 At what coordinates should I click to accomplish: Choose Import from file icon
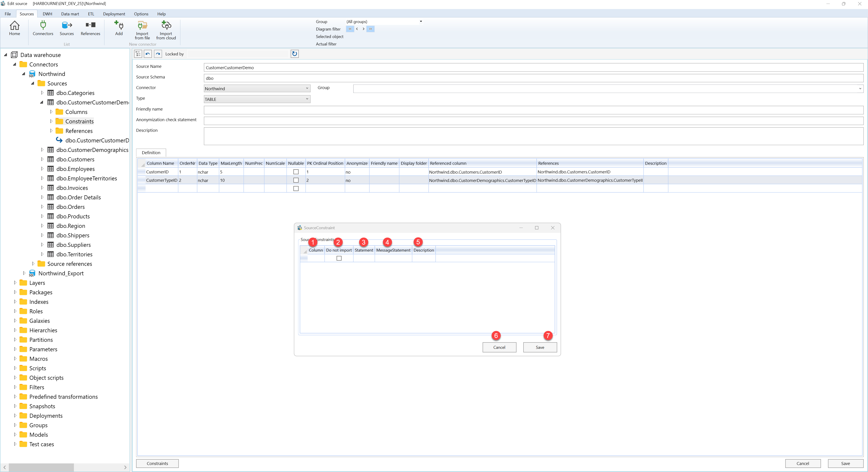click(x=142, y=30)
